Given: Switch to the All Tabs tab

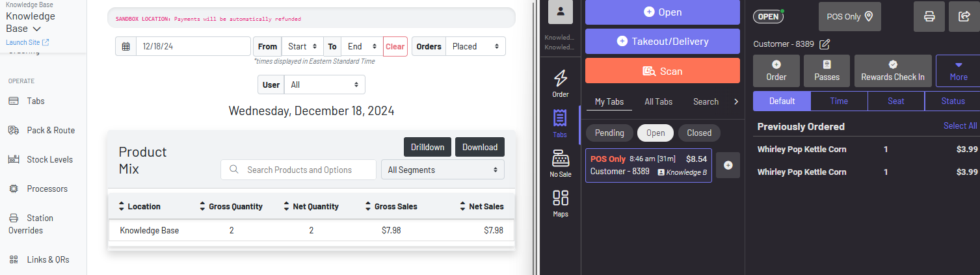Looking at the screenshot, I should click(658, 101).
